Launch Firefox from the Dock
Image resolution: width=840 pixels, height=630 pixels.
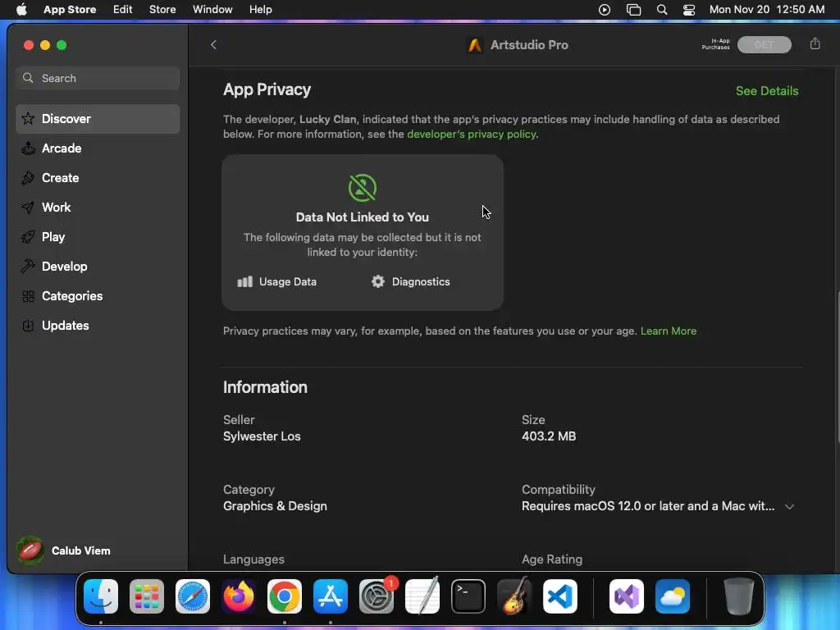[239, 596]
